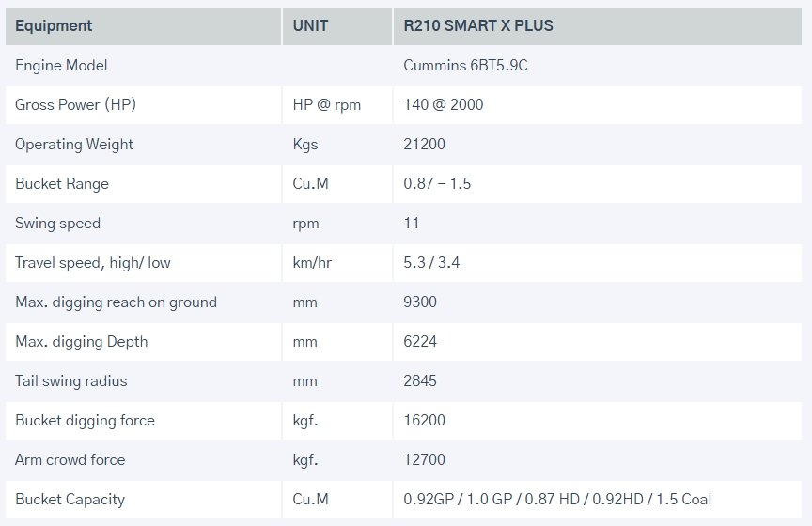Image resolution: width=812 pixels, height=526 pixels.
Task: Click the Equipment column header
Action: (x=54, y=25)
